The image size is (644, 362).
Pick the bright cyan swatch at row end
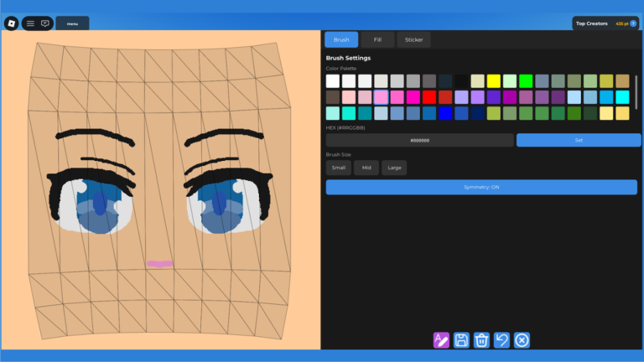(622, 97)
